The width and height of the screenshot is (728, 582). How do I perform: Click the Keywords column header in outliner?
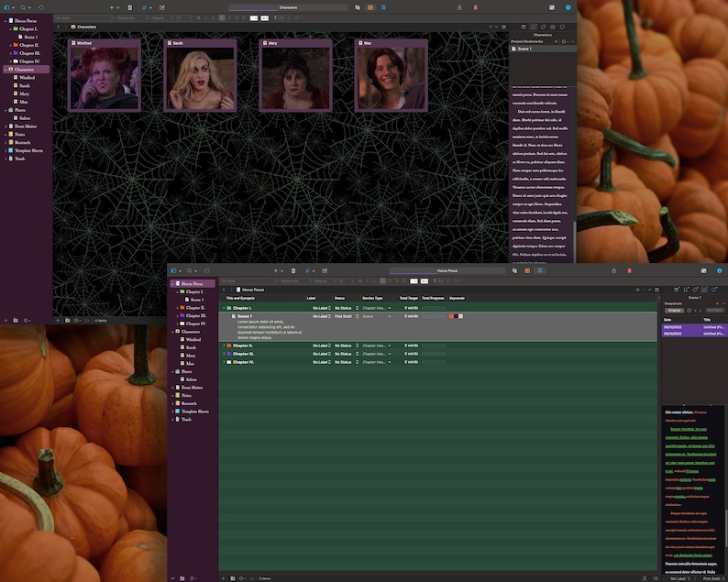pos(457,299)
